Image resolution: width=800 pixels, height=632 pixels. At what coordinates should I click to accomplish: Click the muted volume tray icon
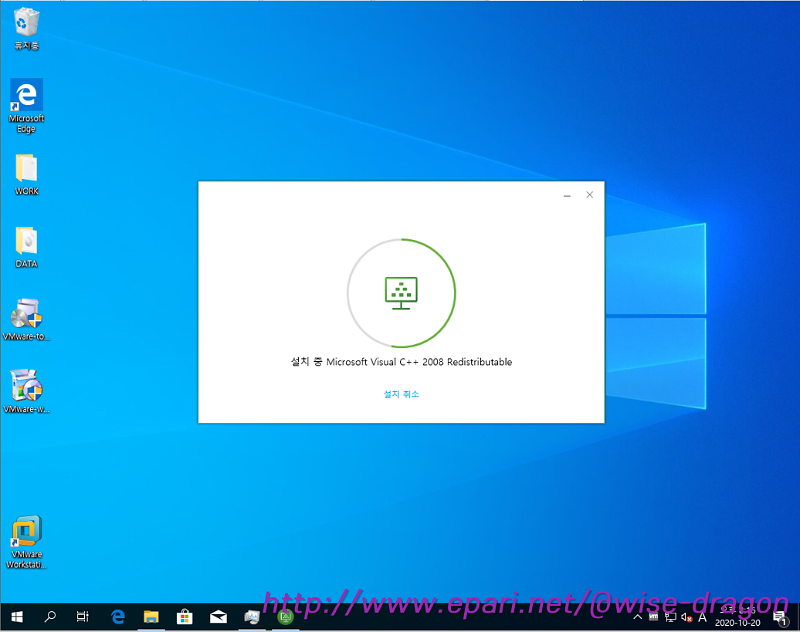click(x=686, y=618)
